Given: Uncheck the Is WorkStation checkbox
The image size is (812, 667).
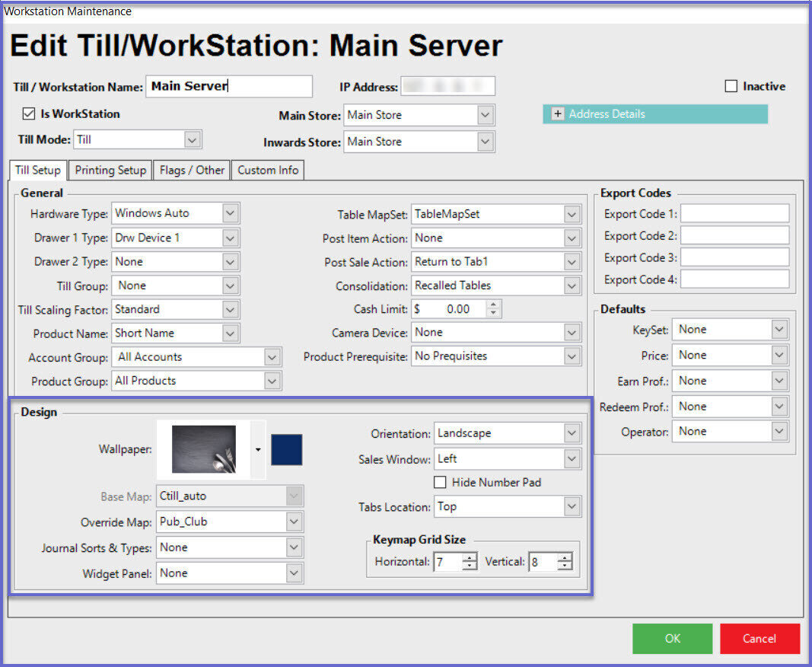Looking at the screenshot, I should coord(29,114).
